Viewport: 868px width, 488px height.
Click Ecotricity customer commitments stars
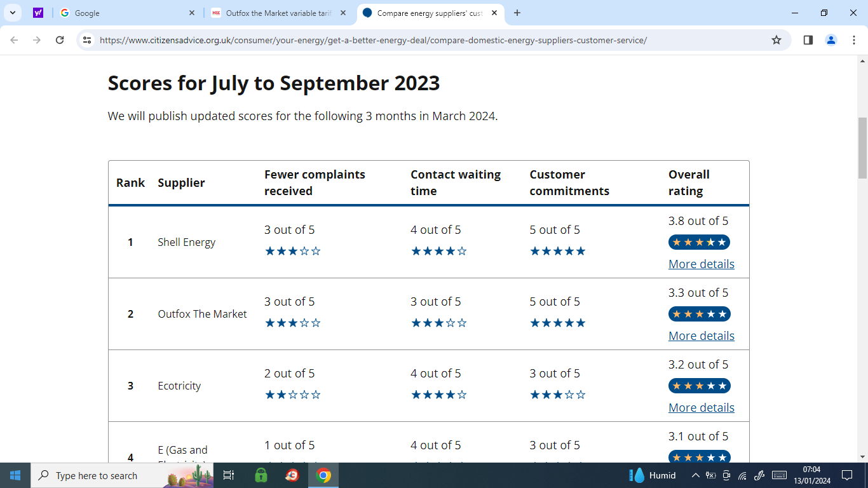point(558,395)
